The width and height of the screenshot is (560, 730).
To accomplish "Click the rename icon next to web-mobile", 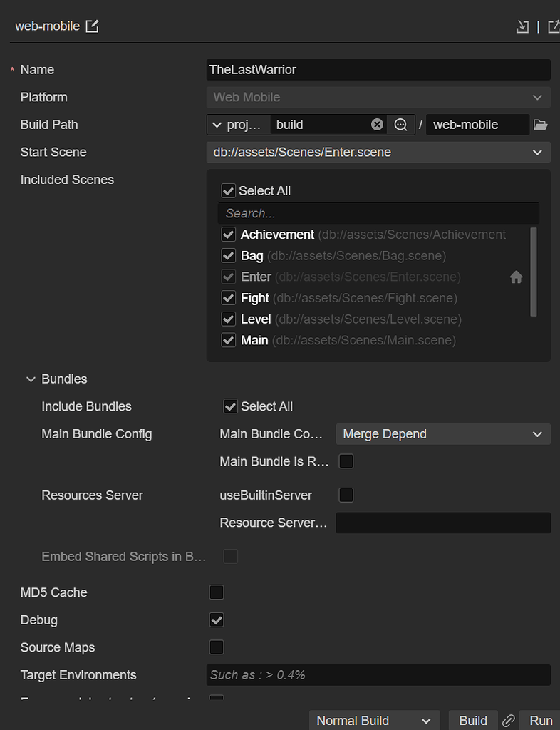I will point(91,26).
